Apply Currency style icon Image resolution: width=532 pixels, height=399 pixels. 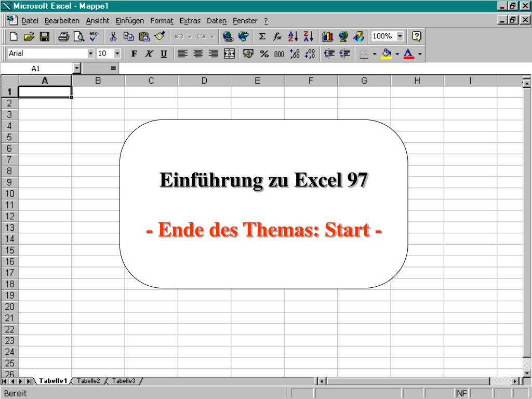tap(248, 54)
